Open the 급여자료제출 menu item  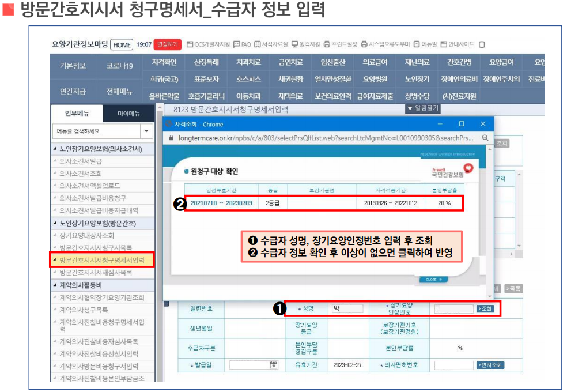375,96
